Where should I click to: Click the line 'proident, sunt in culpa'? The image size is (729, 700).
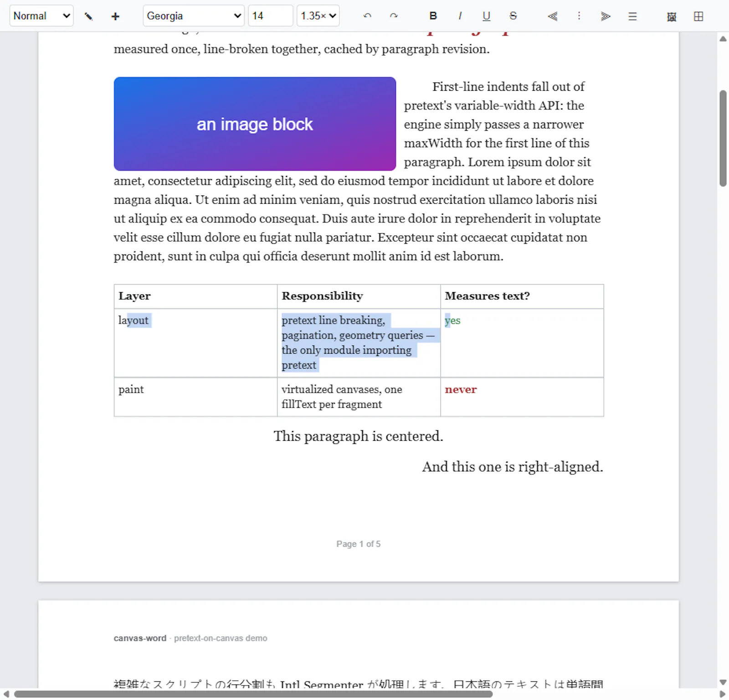308,256
